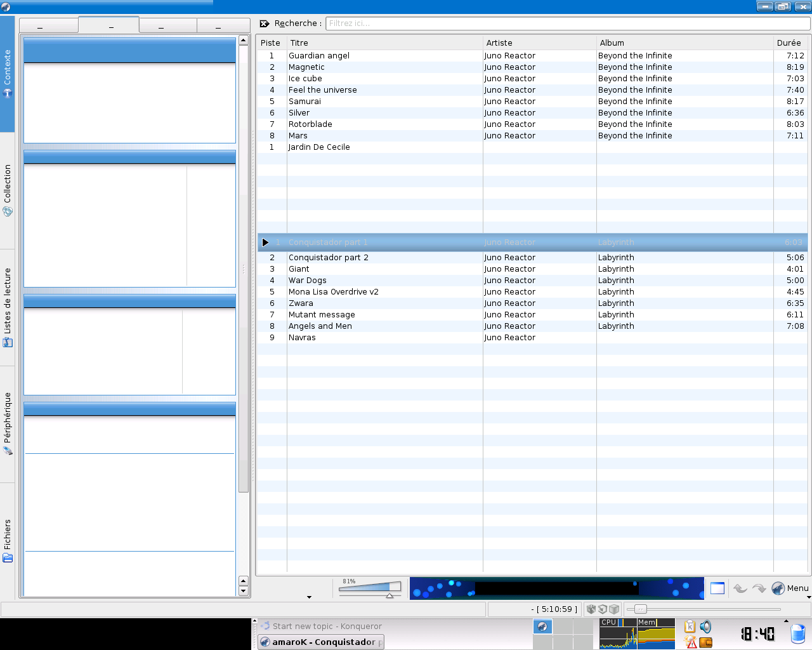Viewport: 812px width, 650px height.
Task: Switch to amaroK window in the taskbar
Action: [x=321, y=642]
